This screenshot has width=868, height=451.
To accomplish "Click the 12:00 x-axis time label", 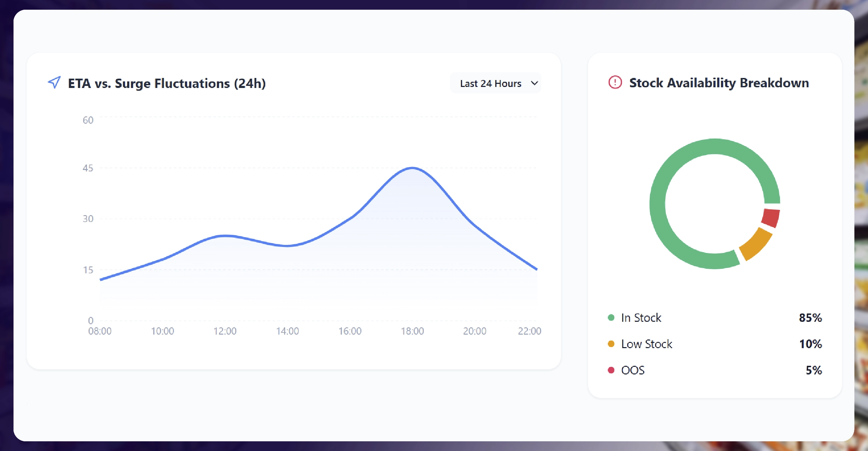I will click(225, 331).
